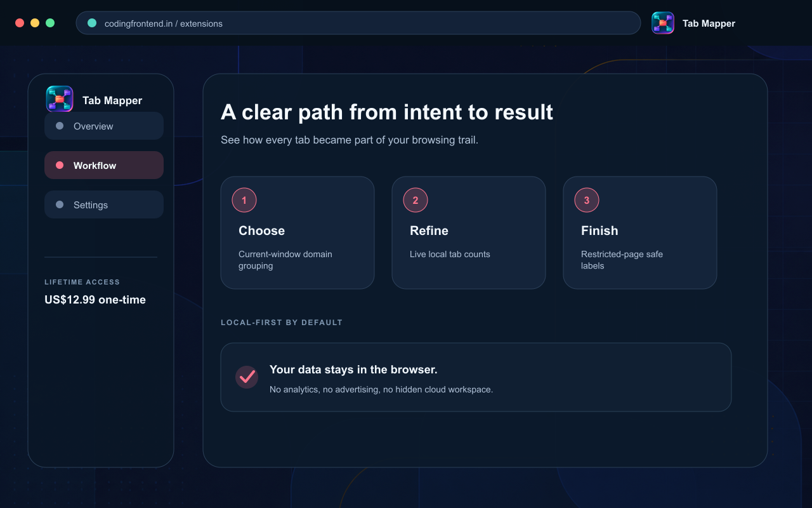Click 'LOCAL-FIRST BY DEFAULT' label
Image resolution: width=812 pixels, height=508 pixels.
coord(282,323)
